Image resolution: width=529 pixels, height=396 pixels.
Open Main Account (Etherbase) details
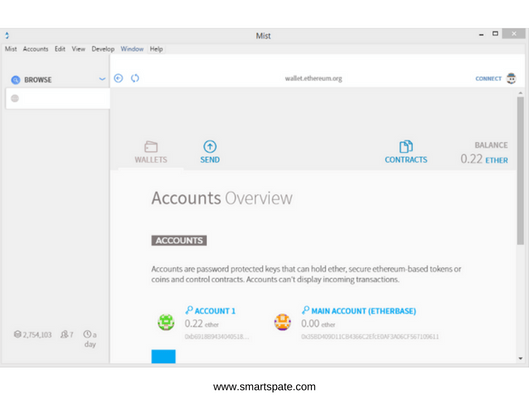pos(363,311)
